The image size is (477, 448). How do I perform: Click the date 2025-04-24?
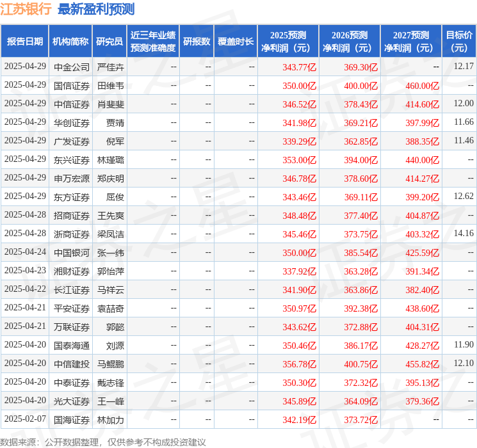[x=25, y=252]
